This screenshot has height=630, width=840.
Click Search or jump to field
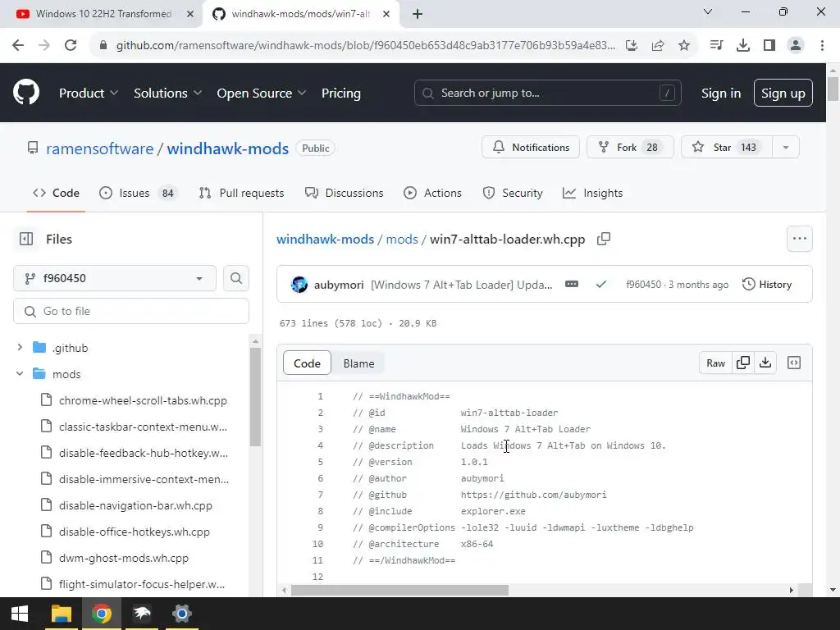547,94
